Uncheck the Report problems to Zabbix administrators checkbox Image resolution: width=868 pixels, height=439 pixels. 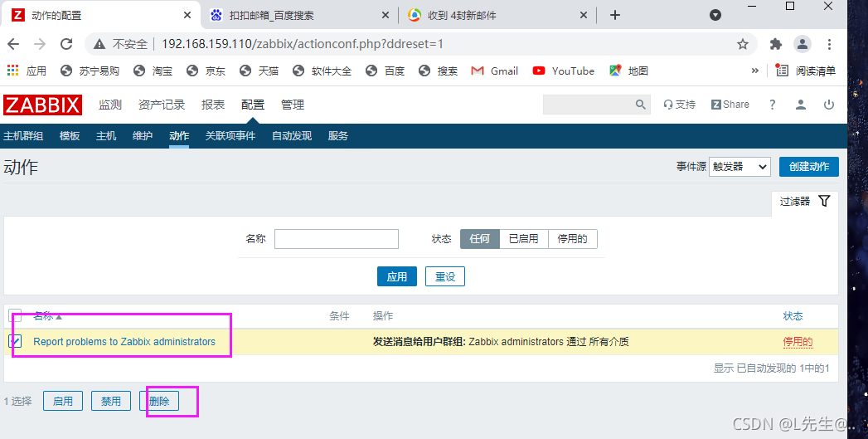15,341
